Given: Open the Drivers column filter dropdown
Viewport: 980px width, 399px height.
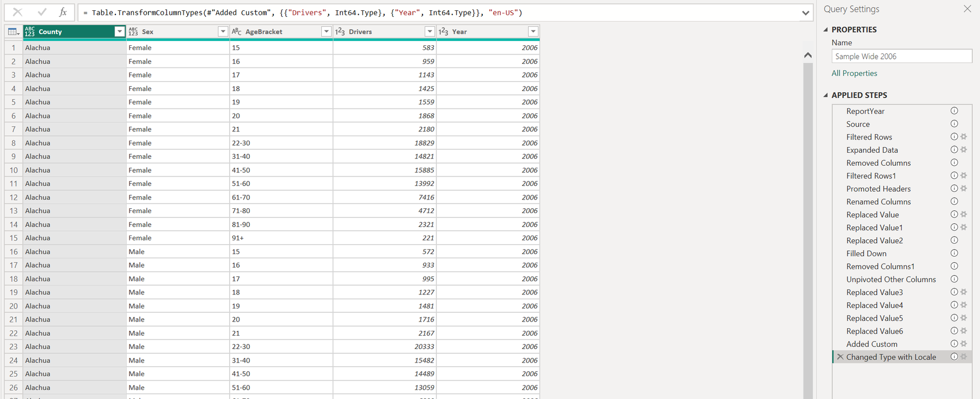Looking at the screenshot, I should [430, 32].
